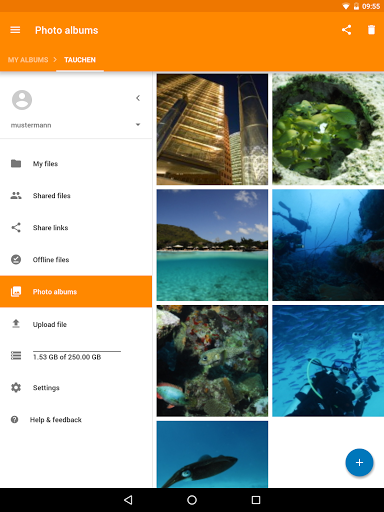The image size is (384, 512).
Task: Click the storage usage list icon
Action: [16, 355]
